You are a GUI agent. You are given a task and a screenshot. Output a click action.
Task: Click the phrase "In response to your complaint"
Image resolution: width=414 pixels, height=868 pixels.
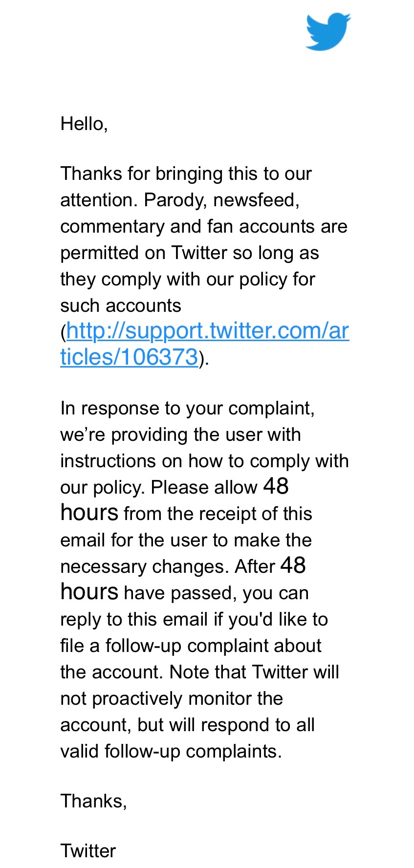coord(187,409)
